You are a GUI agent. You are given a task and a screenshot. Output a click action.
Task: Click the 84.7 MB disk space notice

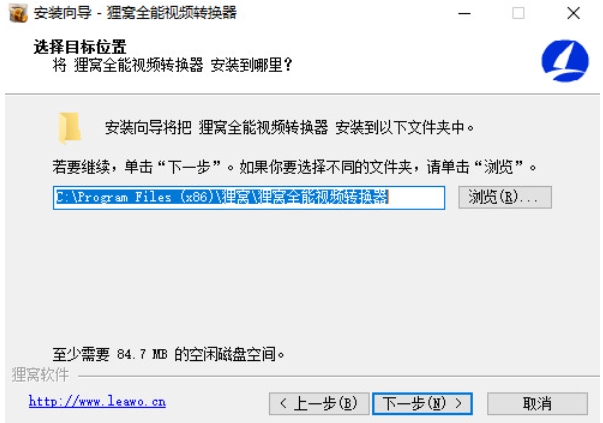pos(168,354)
